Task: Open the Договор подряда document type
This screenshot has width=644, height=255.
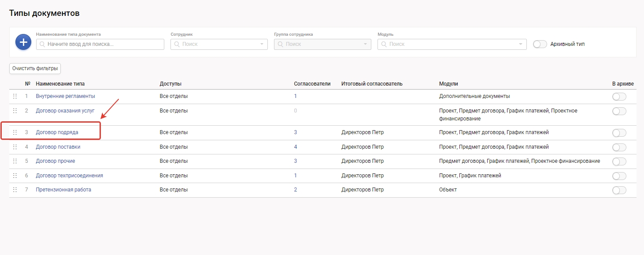Action: coord(57,132)
